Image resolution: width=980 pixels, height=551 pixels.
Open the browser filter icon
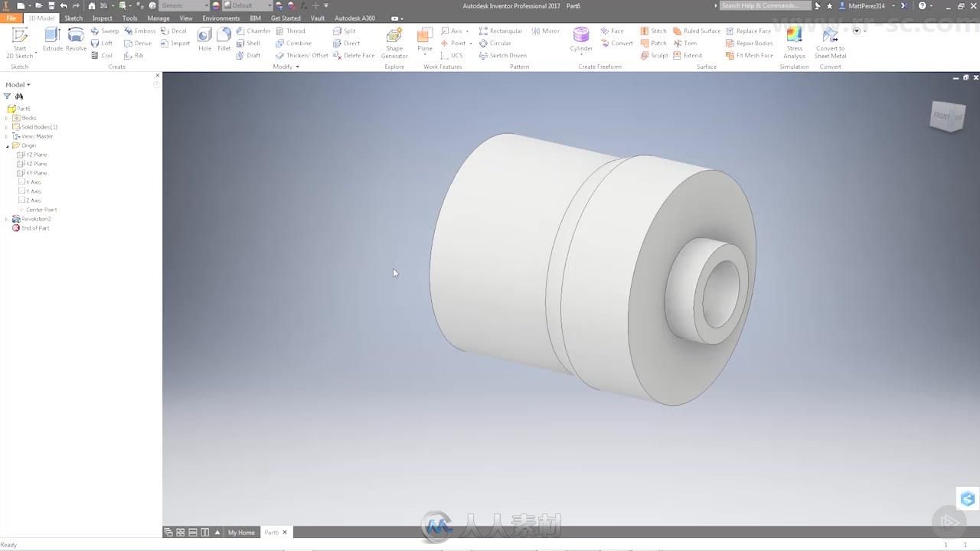click(x=8, y=96)
